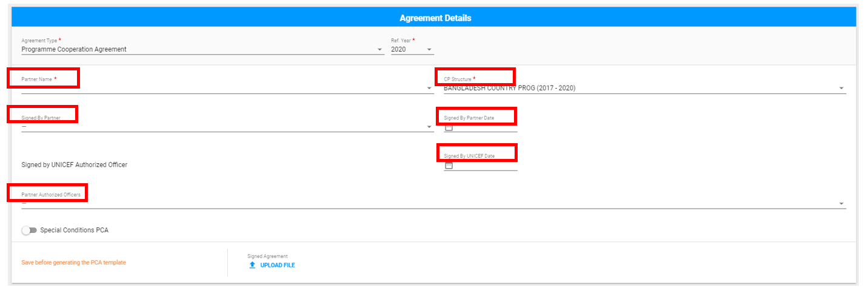
Task: Click "Signed by UNICEF Authorized Officer" label
Action: [75, 164]
